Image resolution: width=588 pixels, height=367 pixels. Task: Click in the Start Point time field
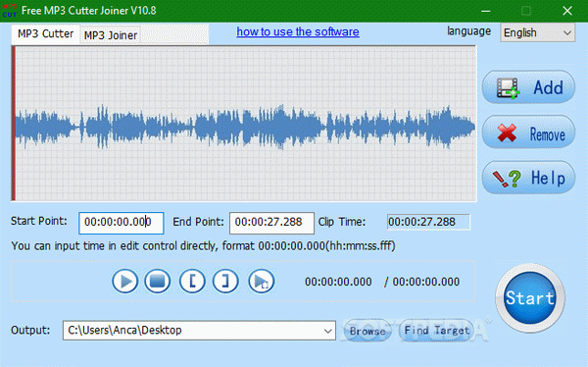pos(122,223)
